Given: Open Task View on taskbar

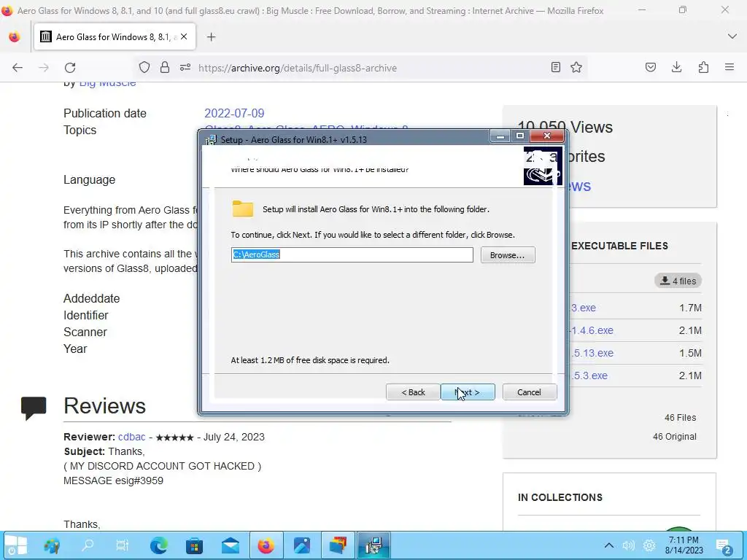Looking at the screenshot, I should (123, 545).
